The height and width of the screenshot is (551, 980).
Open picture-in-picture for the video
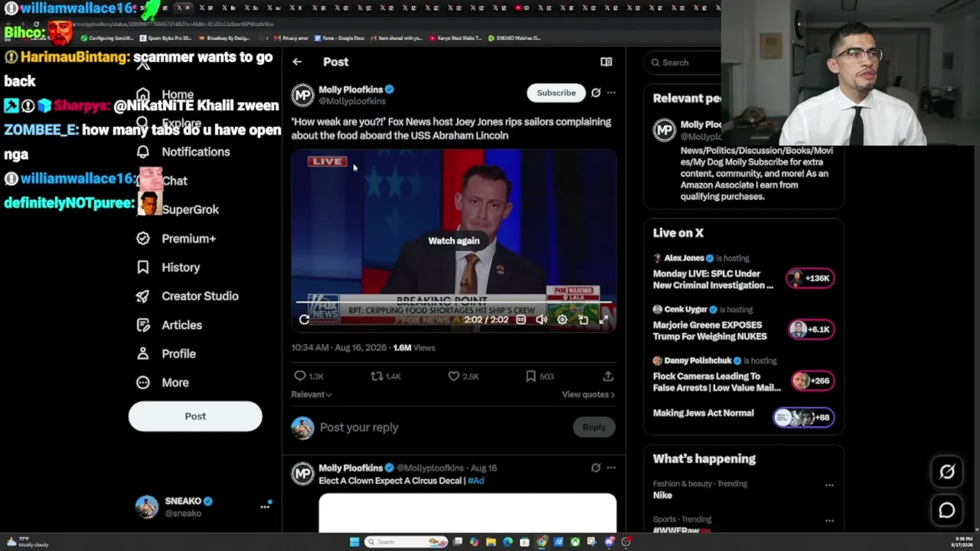(583, 320)
